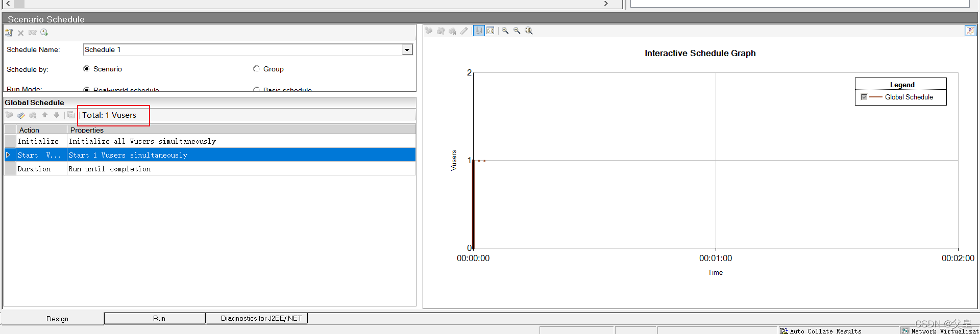
Task: Click the Auto Collate Results status text
Action: click(x=825, y=331)
